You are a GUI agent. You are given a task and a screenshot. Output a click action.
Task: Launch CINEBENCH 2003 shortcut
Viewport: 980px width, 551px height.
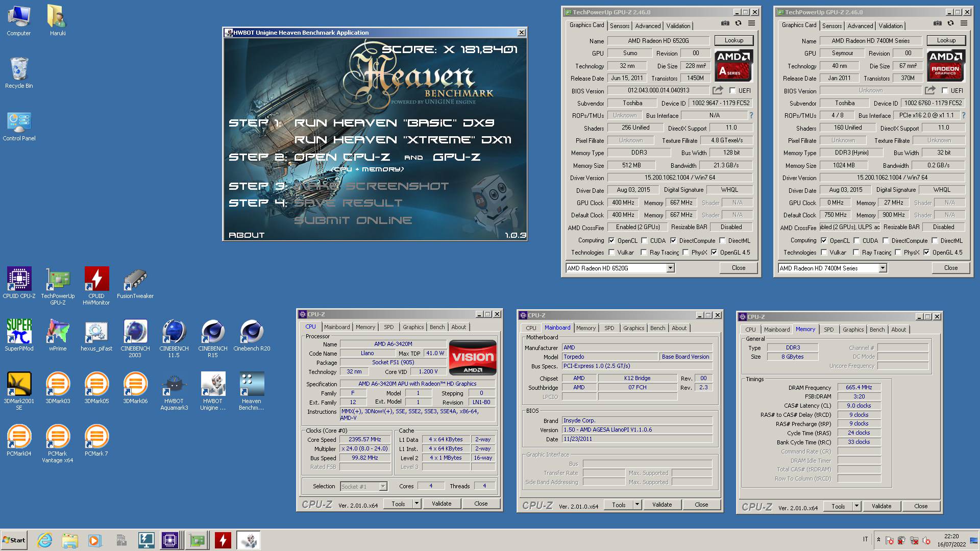pyautogui.click(x=135, y=339)
